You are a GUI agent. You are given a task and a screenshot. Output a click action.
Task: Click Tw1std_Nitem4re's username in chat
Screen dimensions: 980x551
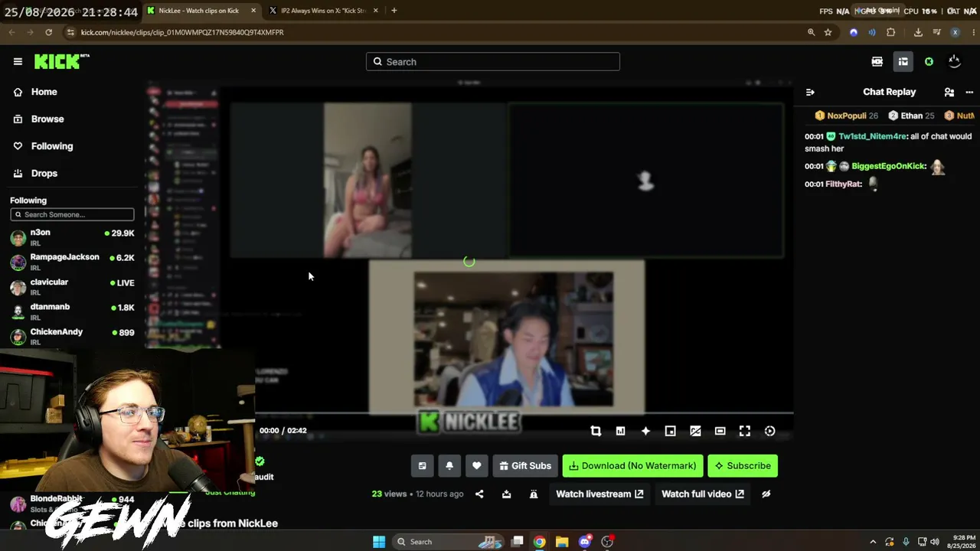point(872,136)
